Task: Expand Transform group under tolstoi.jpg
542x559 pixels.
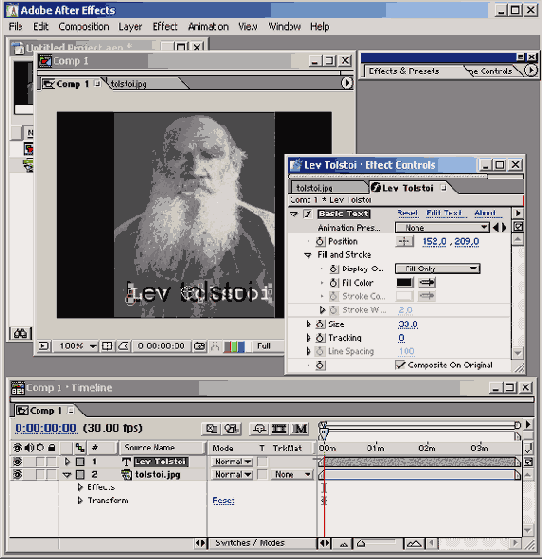Action: [x=80, y=501]
